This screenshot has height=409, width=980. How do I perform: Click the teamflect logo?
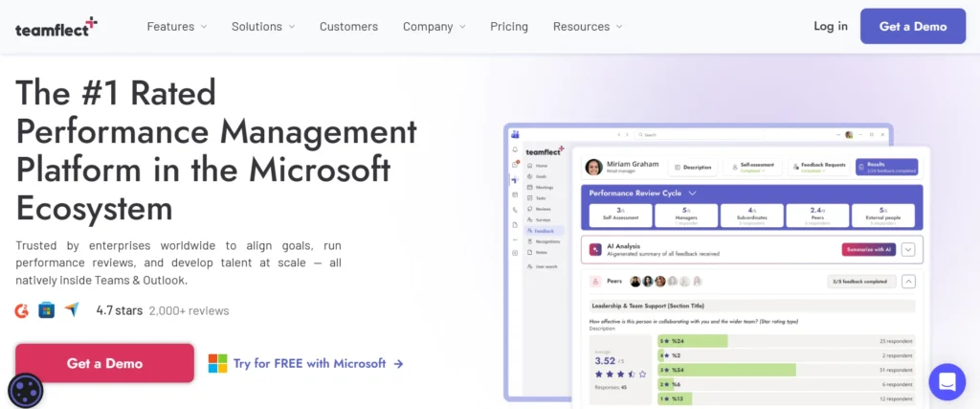(x=56, y=27)
